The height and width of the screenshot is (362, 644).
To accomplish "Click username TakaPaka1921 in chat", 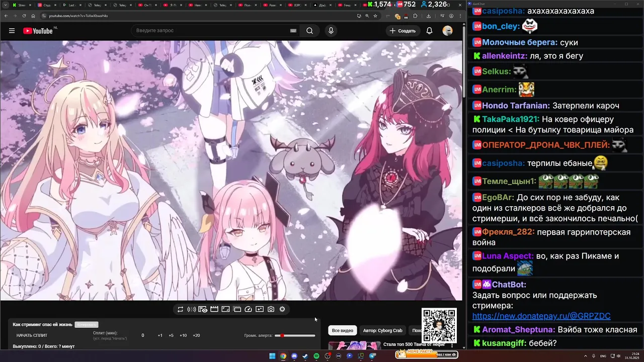I will (511, 119).
